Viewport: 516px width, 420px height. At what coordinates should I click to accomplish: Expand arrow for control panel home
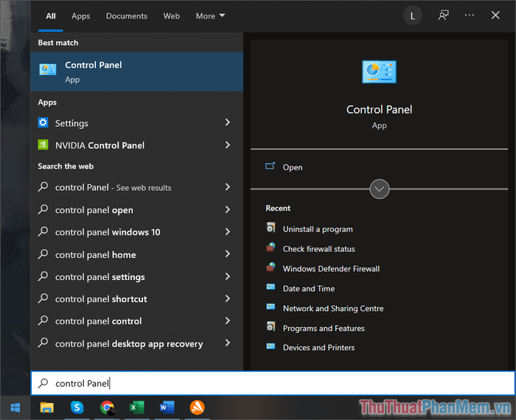[227, 253]
